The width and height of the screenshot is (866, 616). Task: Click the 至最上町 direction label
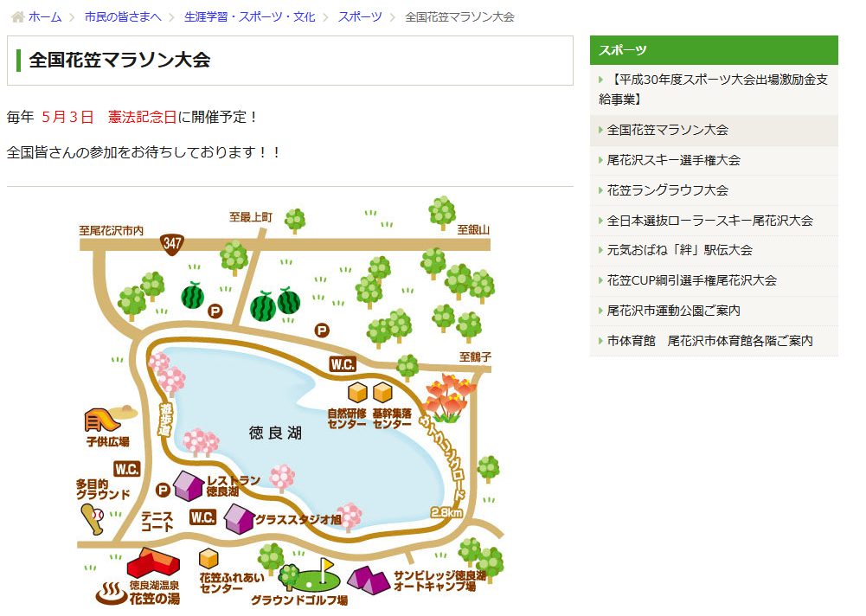tap(251, 217)
